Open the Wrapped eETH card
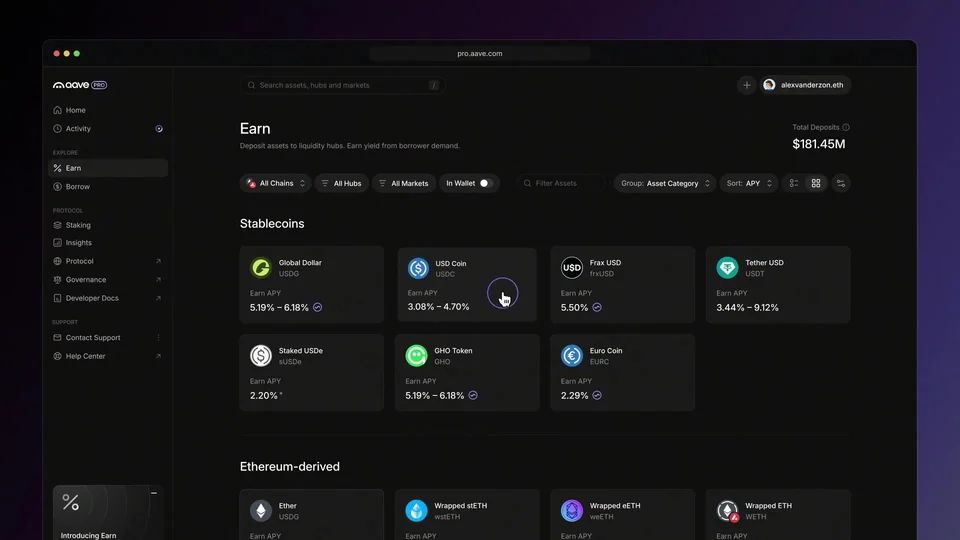 coord(623,514)
